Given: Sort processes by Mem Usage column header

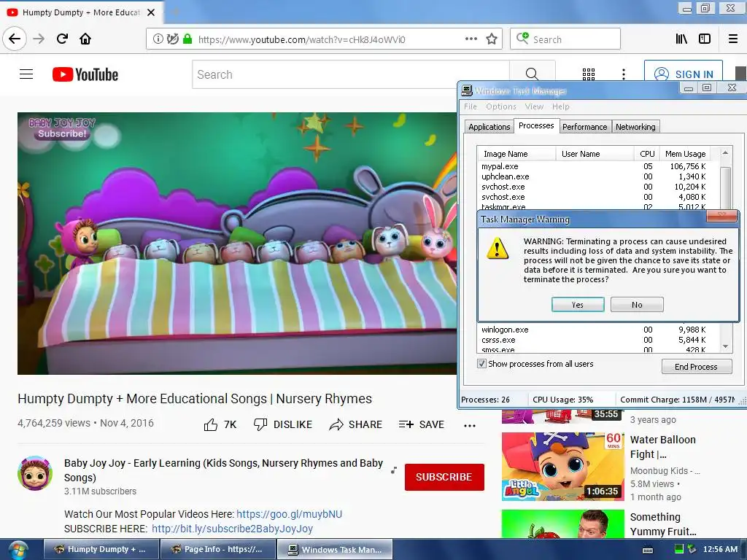Looking at the screenshot, I should 685,154.
